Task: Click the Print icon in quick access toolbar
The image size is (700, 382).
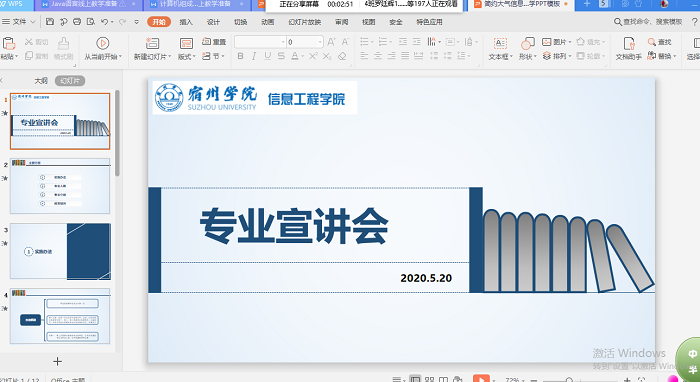Action: 77,22
